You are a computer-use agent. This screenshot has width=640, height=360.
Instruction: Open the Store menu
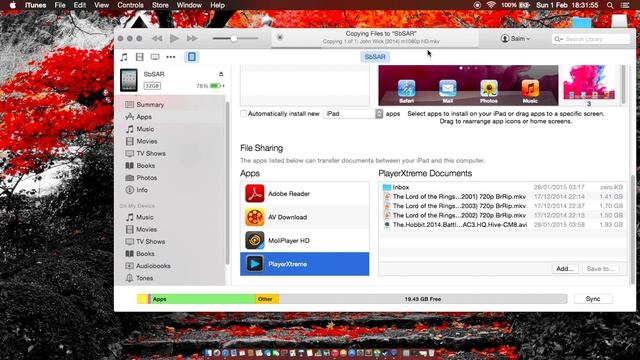[160, 5]
